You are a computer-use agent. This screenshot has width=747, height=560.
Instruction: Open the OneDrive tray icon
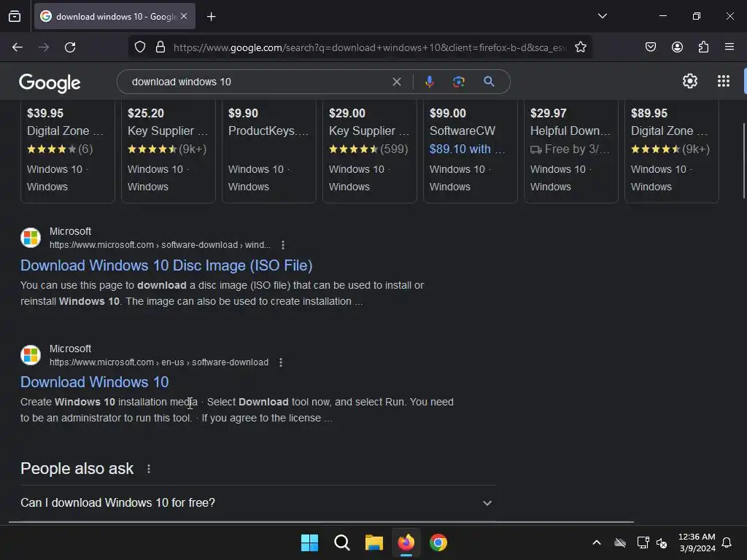pos(620,542)
